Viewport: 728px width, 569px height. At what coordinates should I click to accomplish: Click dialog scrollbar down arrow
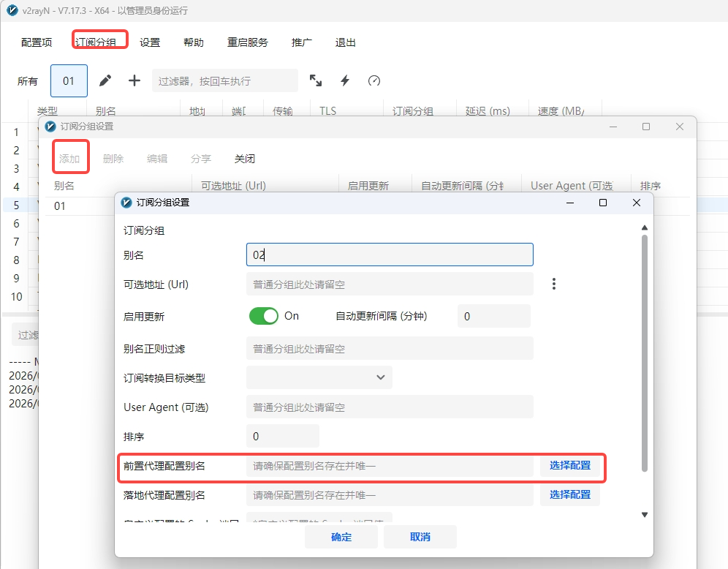645,515
